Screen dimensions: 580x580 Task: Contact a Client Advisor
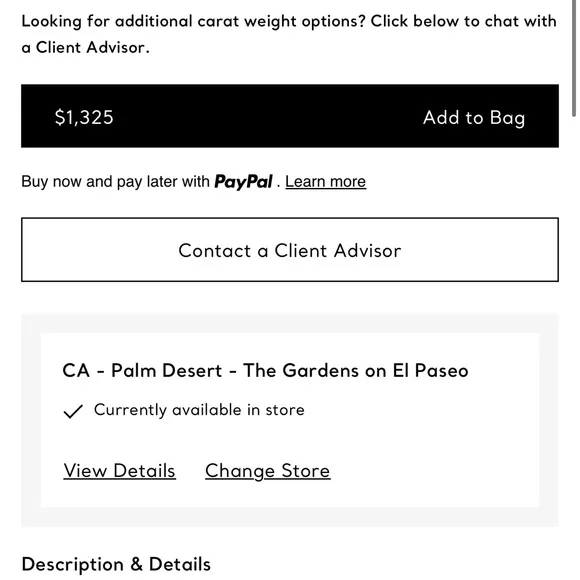(290, 250)
